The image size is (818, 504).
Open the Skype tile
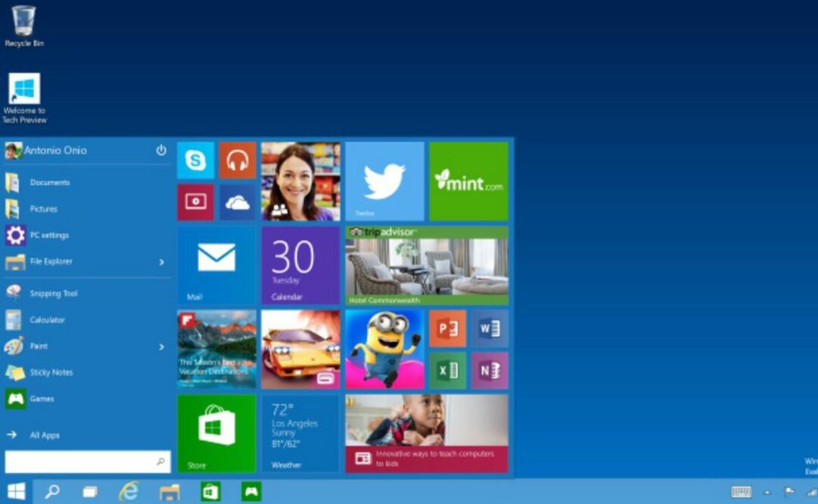pos(195,160)
